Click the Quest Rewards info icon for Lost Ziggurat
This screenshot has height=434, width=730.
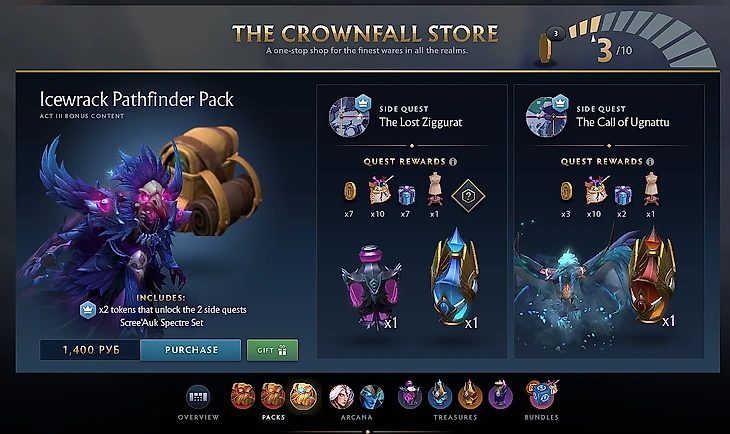pyautogui.click(x=453, y=162)
